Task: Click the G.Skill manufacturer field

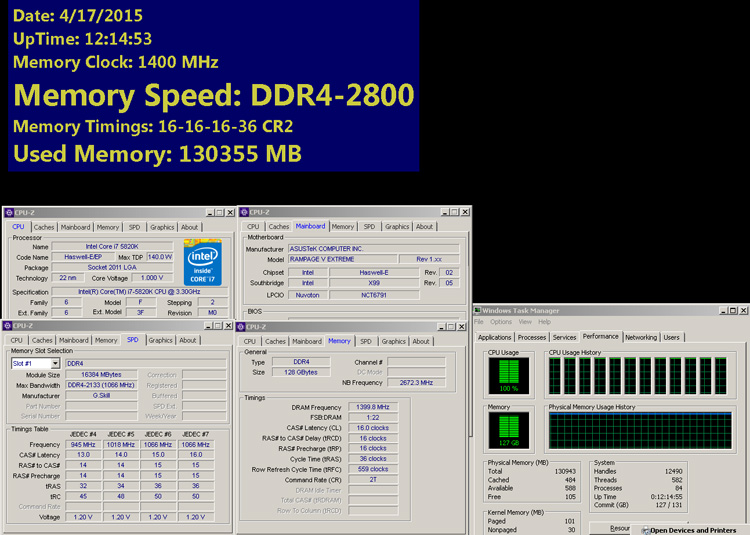Action: click(x=101, y=396)
